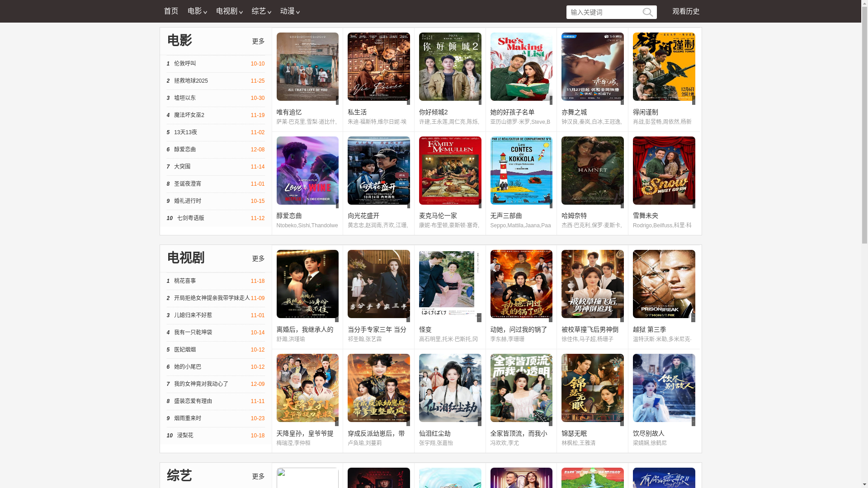Screen dimensions: 868x488
Task: Open 观看历史 viewing history
Action: click(685, 11)
